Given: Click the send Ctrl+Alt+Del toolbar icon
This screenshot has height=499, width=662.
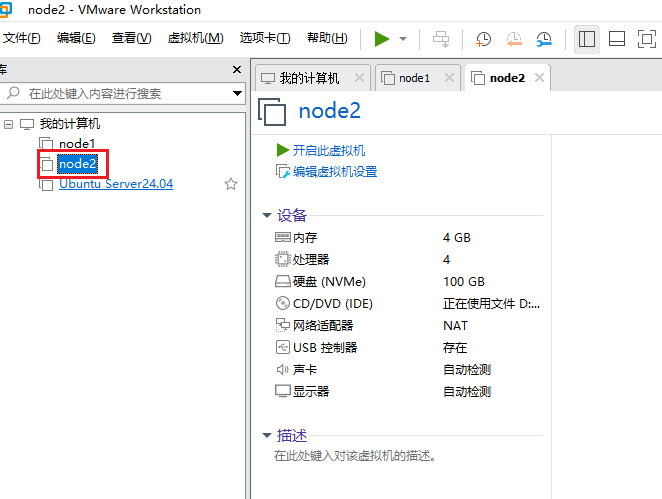Looking at the screenshot, I should pos(441,39).
